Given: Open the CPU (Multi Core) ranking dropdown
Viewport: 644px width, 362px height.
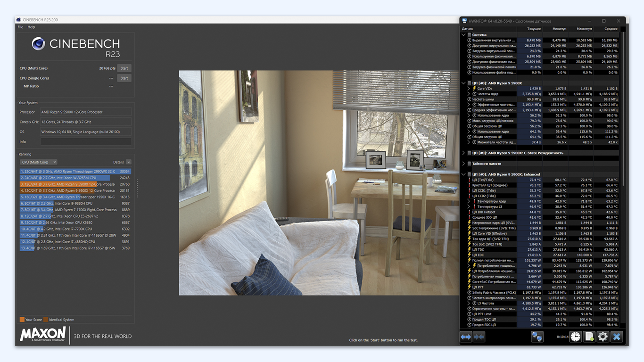Looking at the screenshot, I should pyautogui.click(x=39, y=162).
